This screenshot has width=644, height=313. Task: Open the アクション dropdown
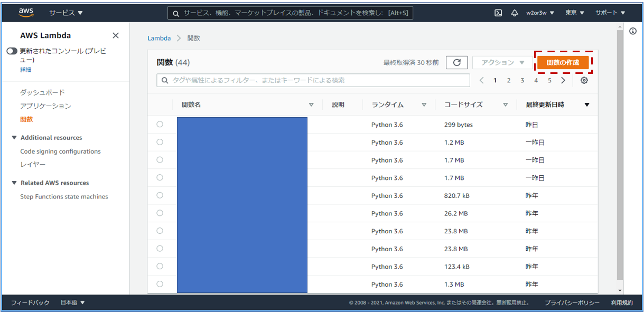(x=502, y=62)
